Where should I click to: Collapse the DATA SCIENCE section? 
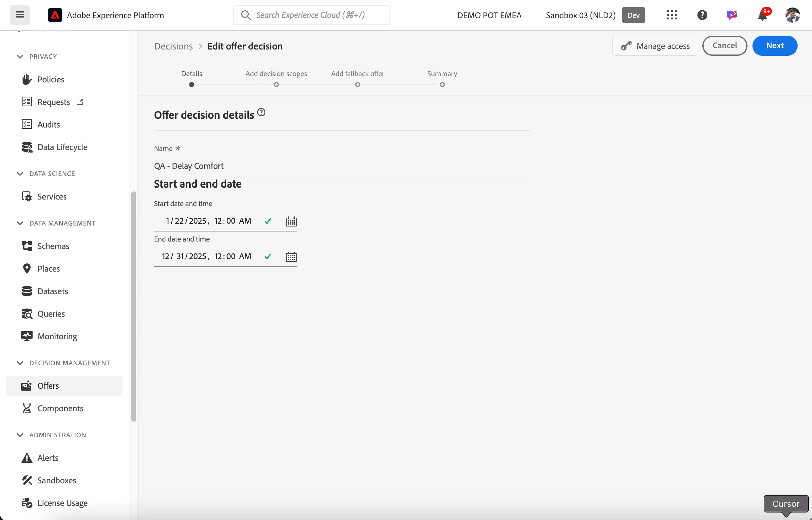20,174
